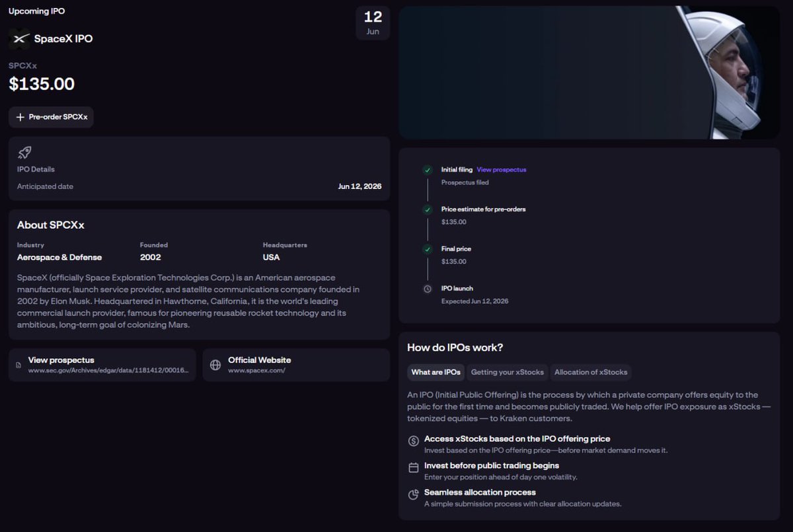Open the Official Website card
Image resolution: width=793 pixels, height=532 pixels.
[296, 365]
